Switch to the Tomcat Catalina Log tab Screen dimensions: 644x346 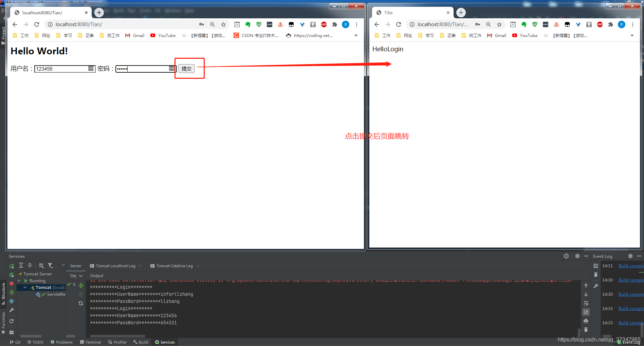(174, 266)
